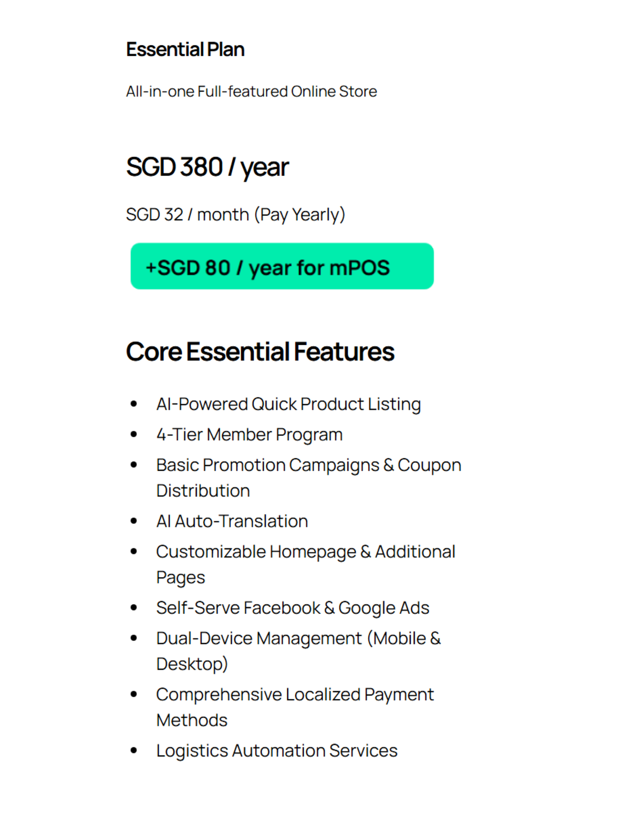Click the SGD 32 / month (Pay Yearly) text
The width and height of the screenshot is (630, 840).
pos(236,215)
